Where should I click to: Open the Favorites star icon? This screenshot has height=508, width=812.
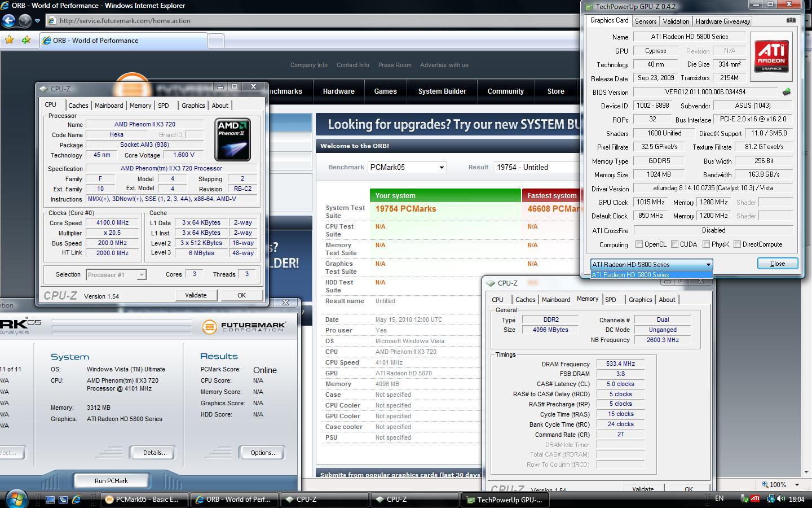[9, 40]
